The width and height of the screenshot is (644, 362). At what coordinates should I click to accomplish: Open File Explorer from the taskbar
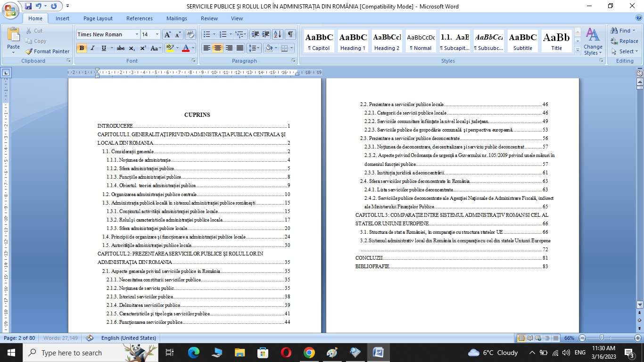(x=240, y=353)
